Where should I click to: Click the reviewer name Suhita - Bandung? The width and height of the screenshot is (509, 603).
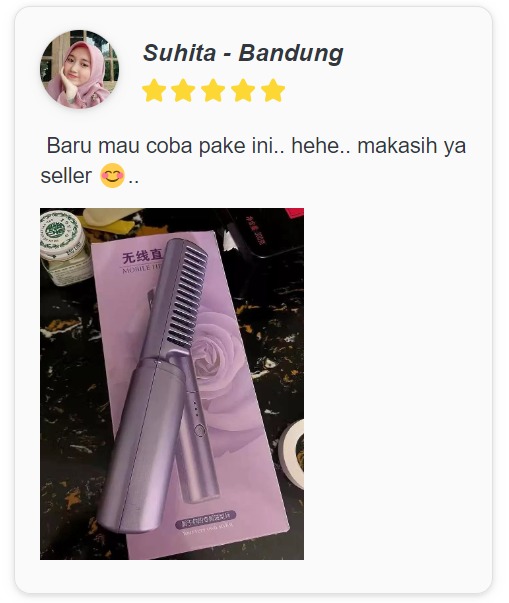point(243,53)
